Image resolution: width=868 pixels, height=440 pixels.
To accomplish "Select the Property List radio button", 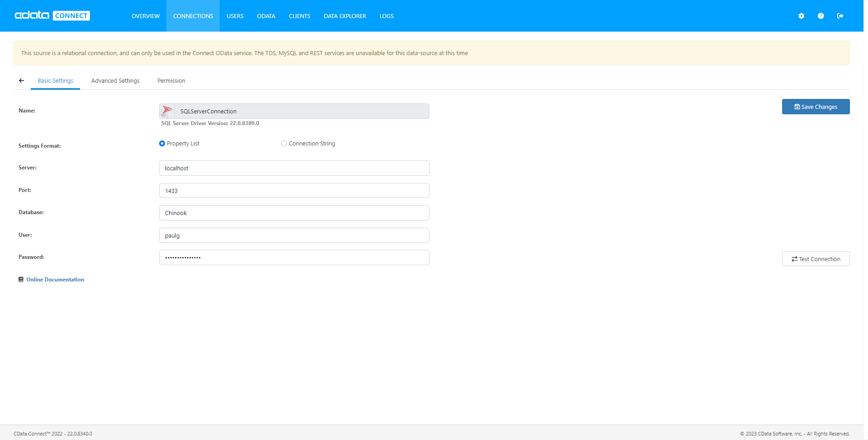I will (x=162, y=144).
